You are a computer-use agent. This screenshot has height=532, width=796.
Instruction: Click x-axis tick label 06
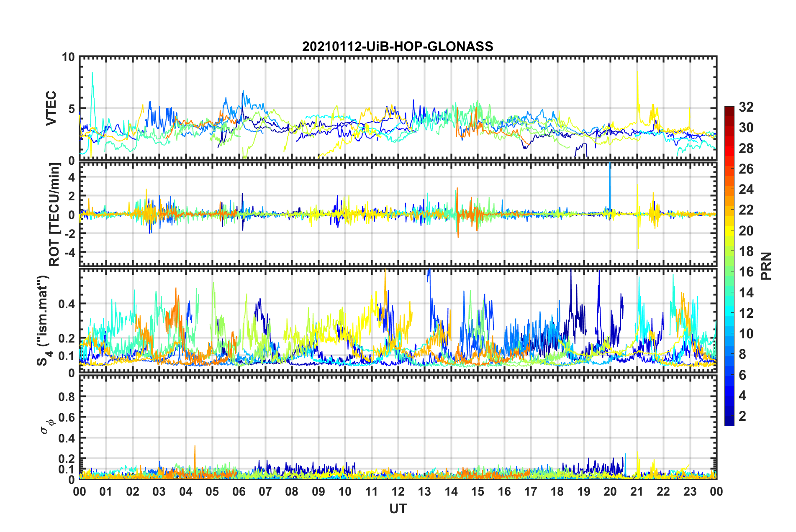tap(239, 491)
